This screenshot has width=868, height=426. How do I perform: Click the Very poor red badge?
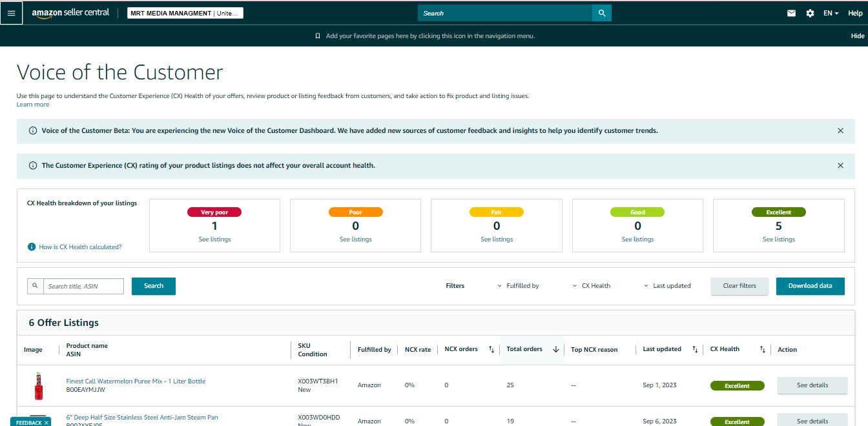pos(214,212)
